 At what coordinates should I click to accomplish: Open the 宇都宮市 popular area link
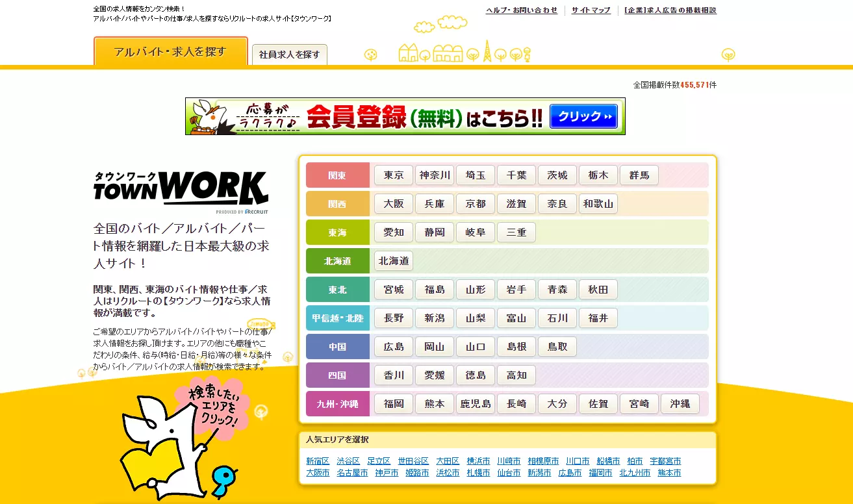pos(665,461)
